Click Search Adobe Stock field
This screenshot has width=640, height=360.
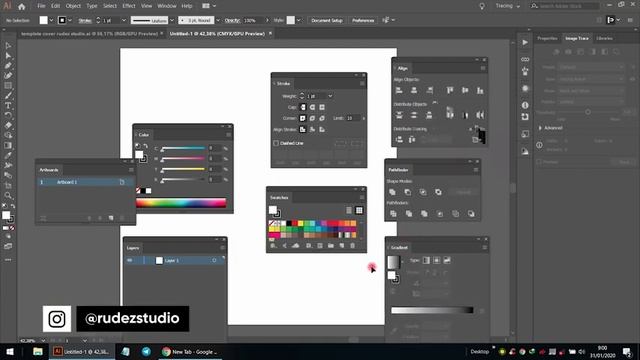(565, 6)
